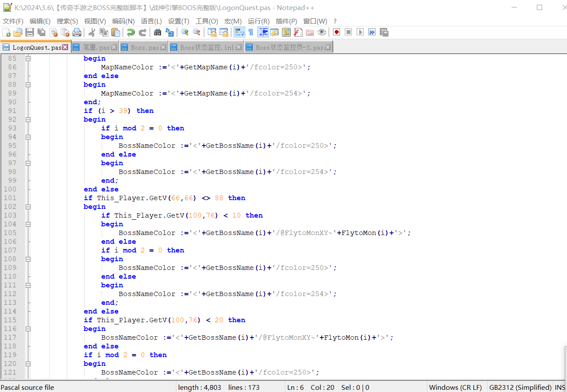The image size is (567, 392).
Task: Click GB2312 (Simplified) encoding in status bar
Action: point(520,387)
